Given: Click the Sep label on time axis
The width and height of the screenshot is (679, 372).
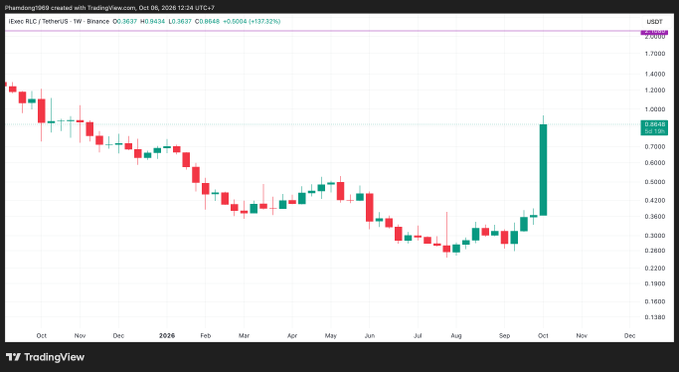Looking at the screenshot, I should point(504,336).
